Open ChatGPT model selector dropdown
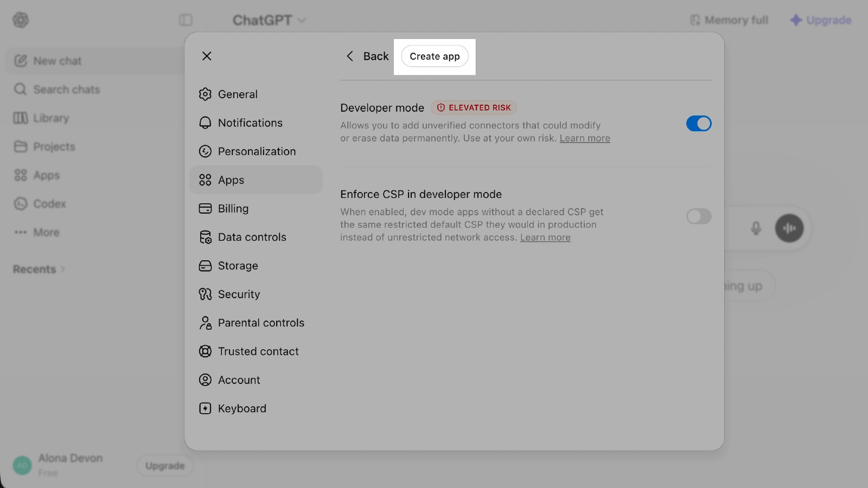The width and height of the screenshot is (868, 488). tap(269, 20)
